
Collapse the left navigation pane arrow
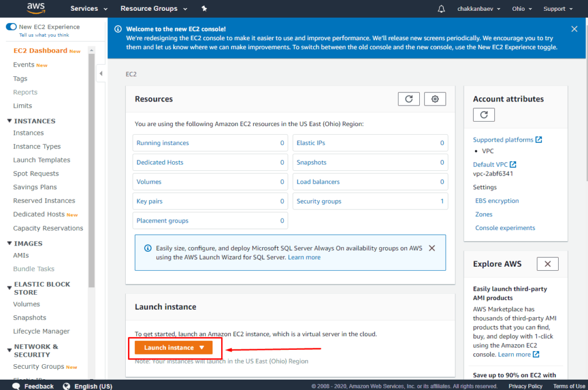(101, 73)
